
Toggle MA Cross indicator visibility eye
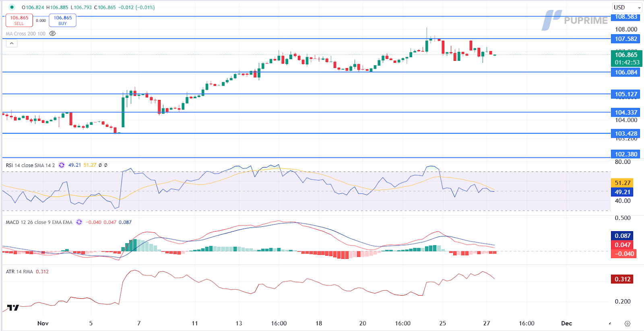click(52, 33)
